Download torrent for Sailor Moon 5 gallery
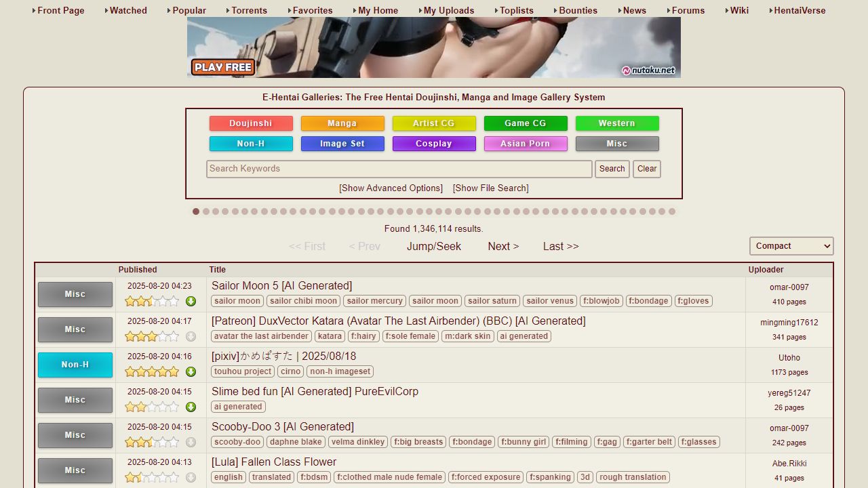 pos(191,301)
